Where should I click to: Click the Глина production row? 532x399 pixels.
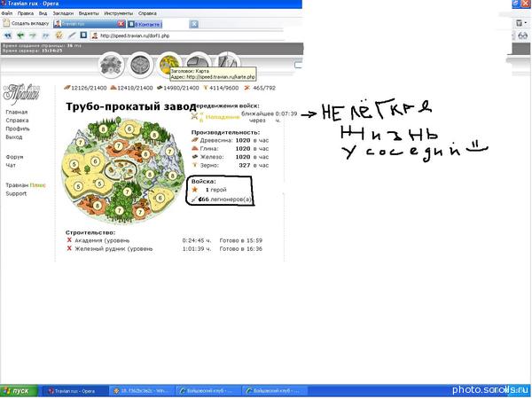click(x=230, y=149)
